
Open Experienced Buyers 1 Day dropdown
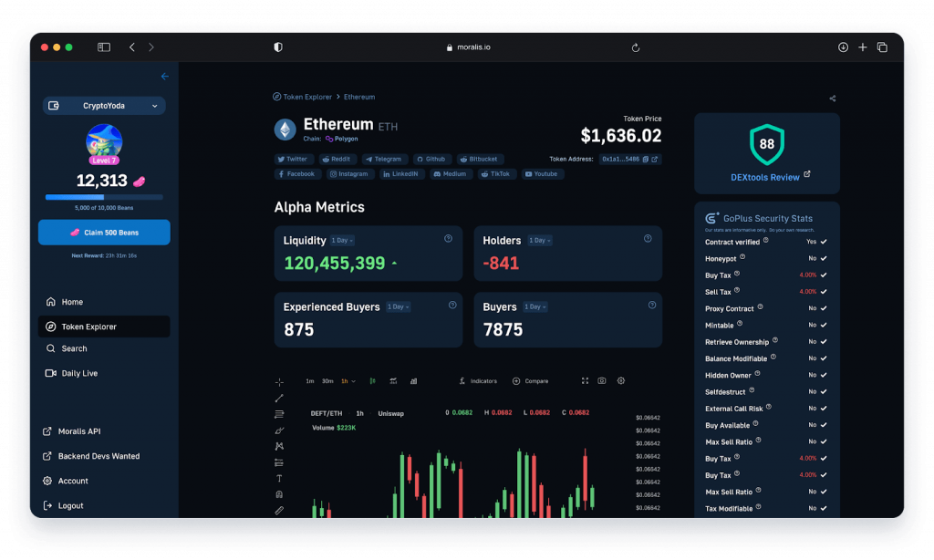398,306
